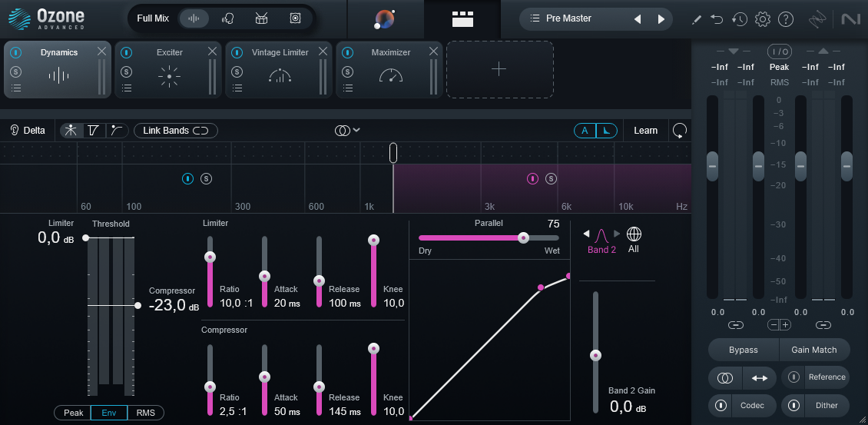
Task: Select the drums target icon
Action: tap(261, 18)
